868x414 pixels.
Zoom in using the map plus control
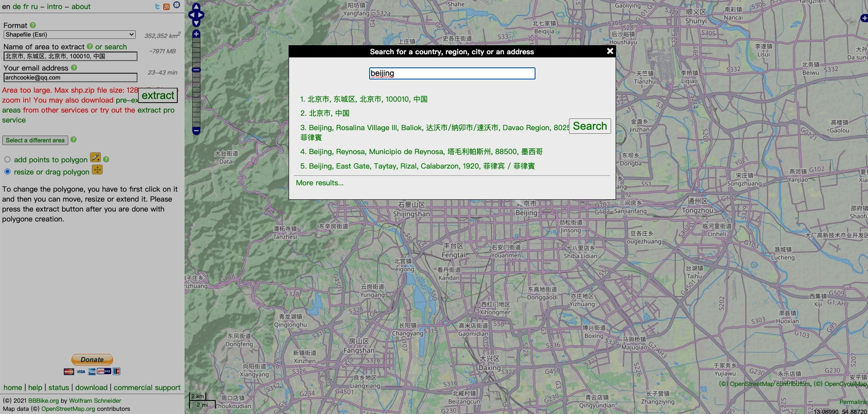[196, 34]
